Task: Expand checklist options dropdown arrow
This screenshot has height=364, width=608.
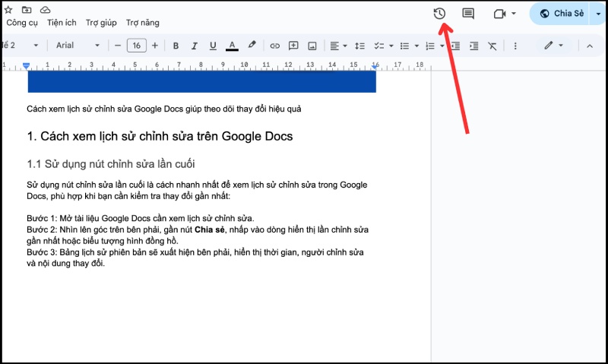Action: point(391,46)
